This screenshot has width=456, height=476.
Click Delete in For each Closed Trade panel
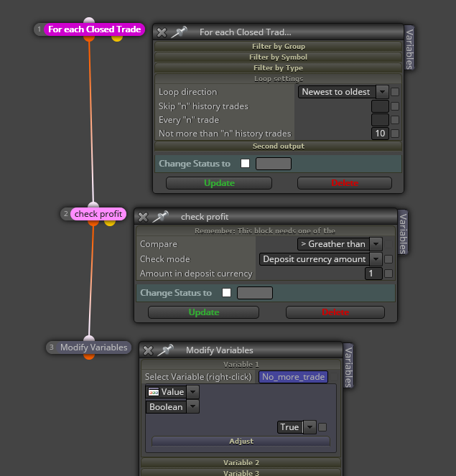(345, 183)
